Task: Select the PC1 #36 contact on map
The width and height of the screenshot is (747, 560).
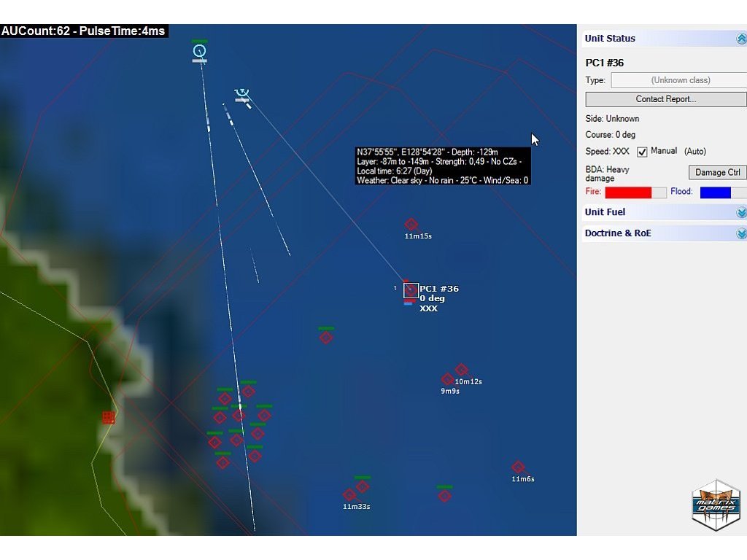Action: [411, 290]
